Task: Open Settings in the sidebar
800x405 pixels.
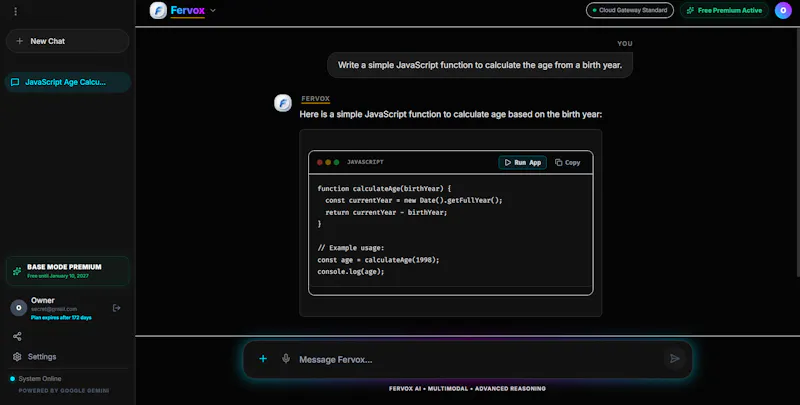Action: tap(35, 357)
